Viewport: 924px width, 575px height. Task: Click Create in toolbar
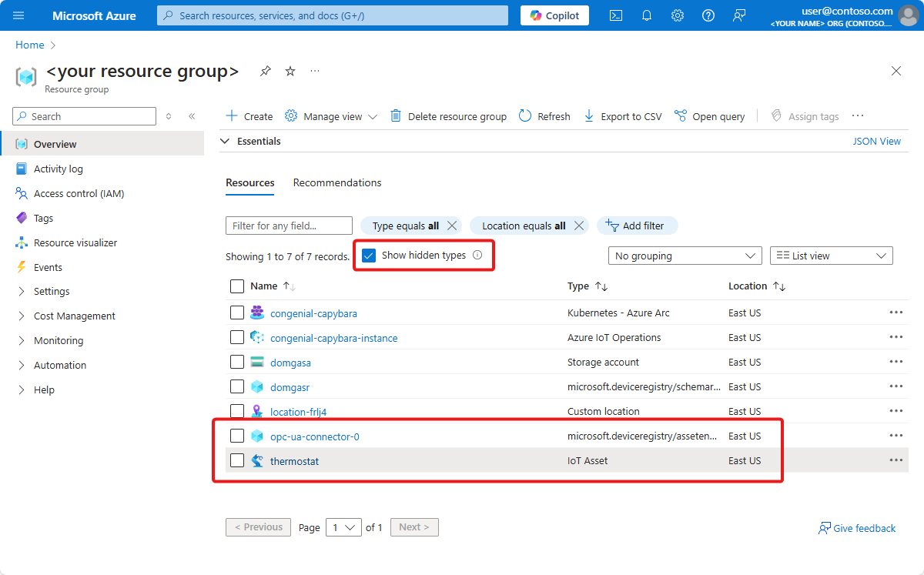pos(249,116)
